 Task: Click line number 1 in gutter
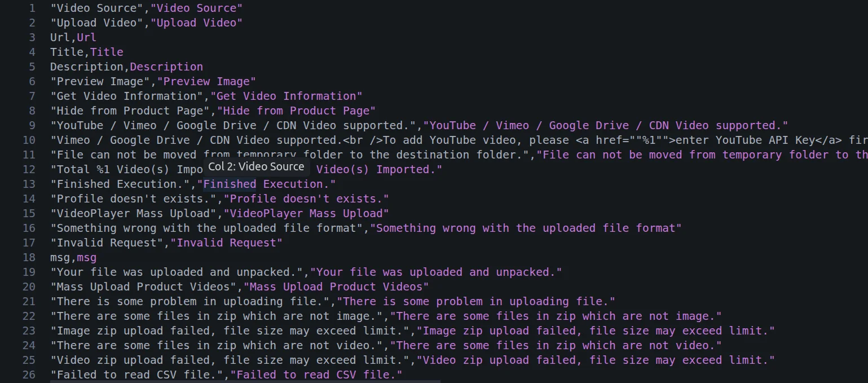coord(32,8)
